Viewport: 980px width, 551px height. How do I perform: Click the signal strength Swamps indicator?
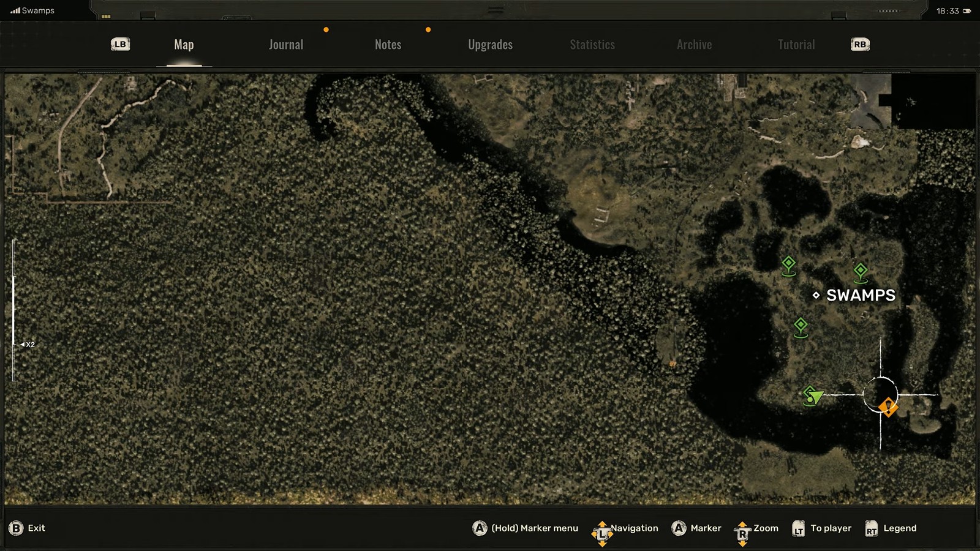click(32, 10)
